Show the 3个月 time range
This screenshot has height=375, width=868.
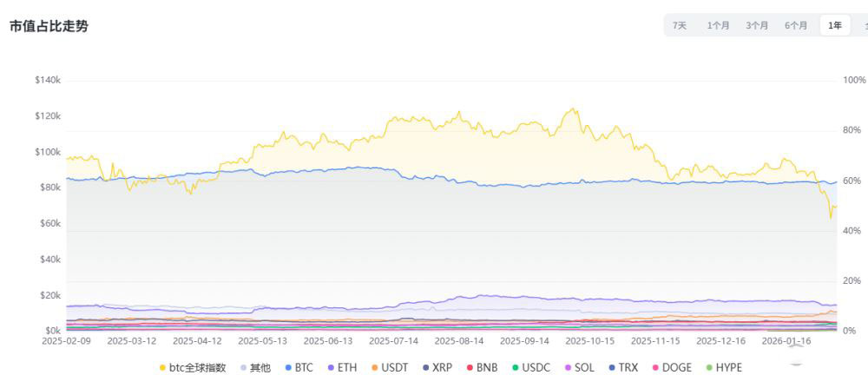[x=757, y=26]
